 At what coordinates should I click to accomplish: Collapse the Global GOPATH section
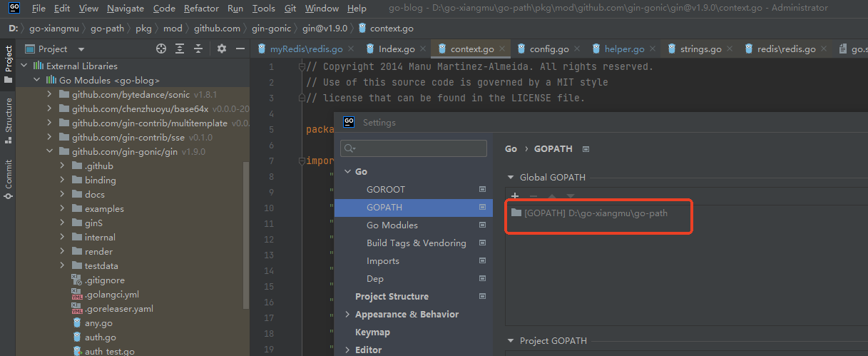tap(510, 178)
